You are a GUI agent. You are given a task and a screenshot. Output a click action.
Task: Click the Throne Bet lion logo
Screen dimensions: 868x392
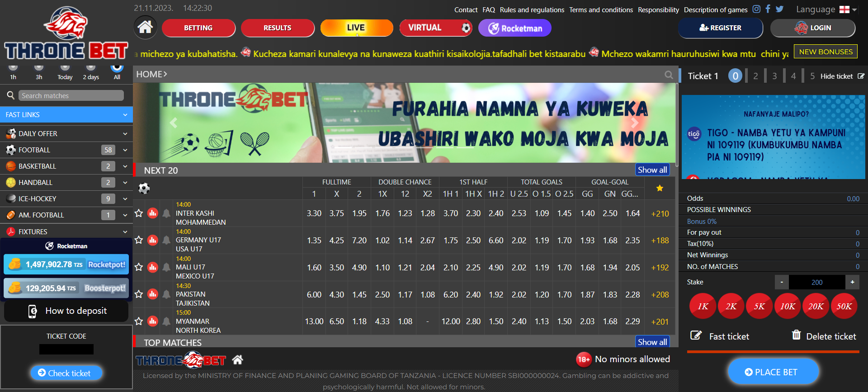[66, 33]
